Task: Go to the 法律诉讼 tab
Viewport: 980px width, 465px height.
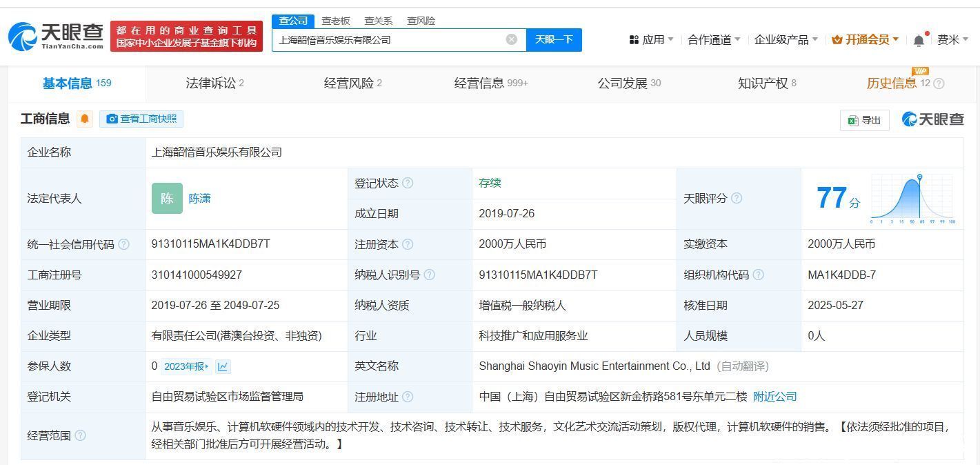Action: click(x=214, y=83)
